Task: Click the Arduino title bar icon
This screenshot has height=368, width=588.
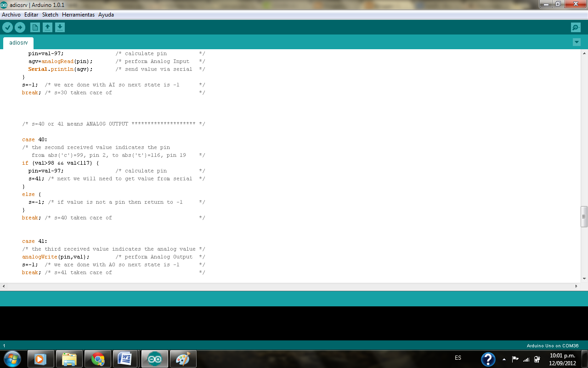Action: click(x=4, y=5)
